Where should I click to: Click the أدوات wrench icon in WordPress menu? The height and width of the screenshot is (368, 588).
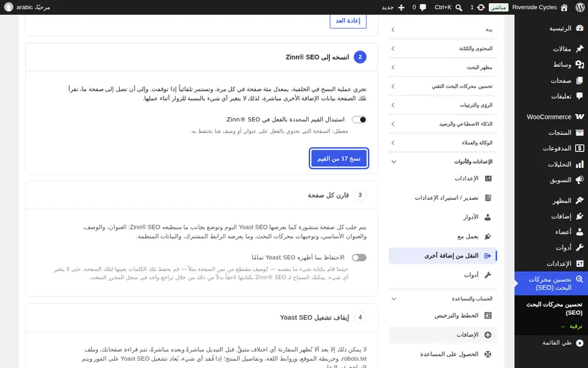pos(580,248)
